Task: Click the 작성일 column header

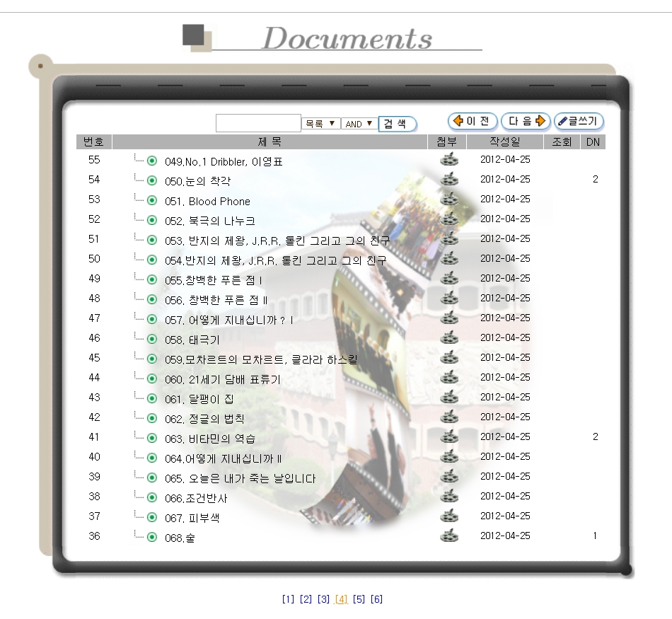Action: (505, 142)
